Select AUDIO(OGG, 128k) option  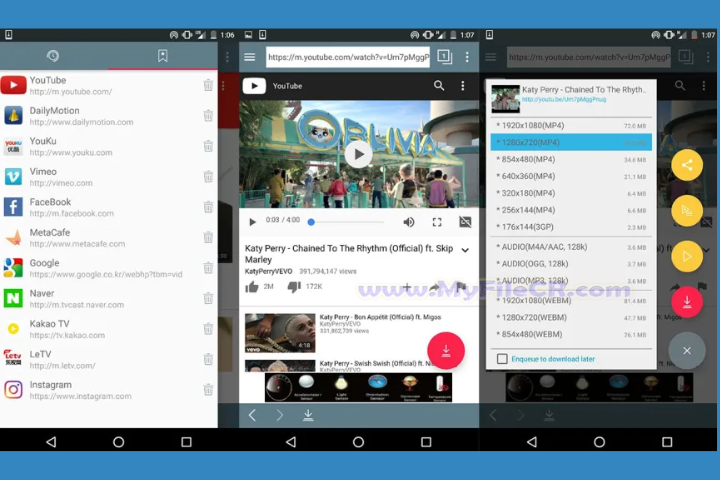(x=571, y=264)
